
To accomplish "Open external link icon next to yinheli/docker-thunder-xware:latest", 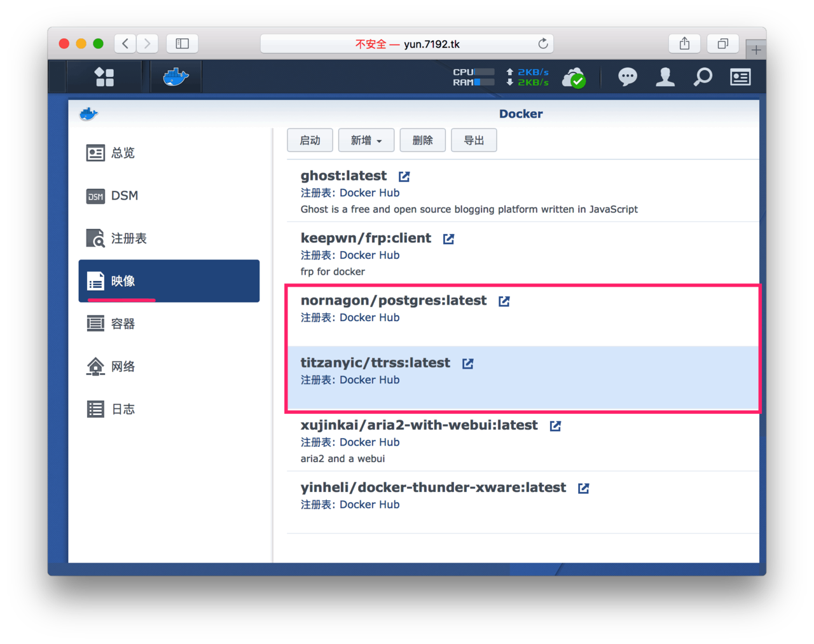I will click(x=583, y=488).
